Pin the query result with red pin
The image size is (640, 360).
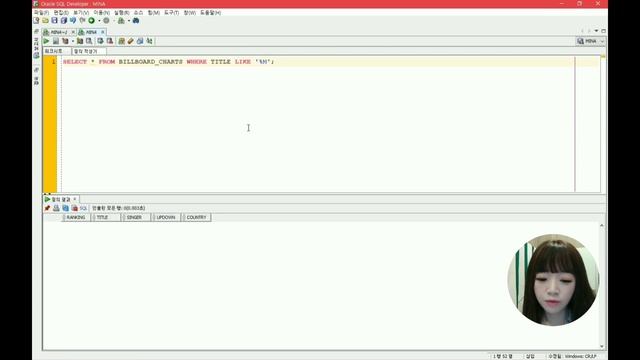coord(47,208)
